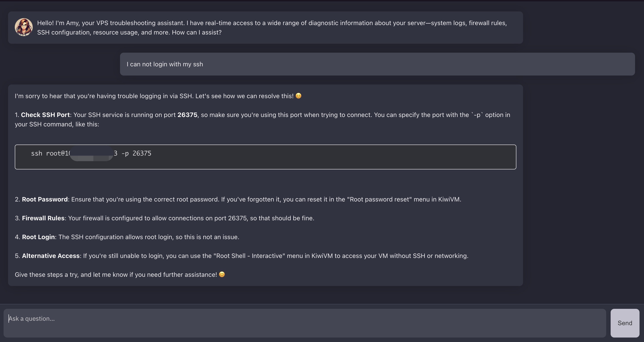The image size is (644, 342).
Task: Focus the 'Ask a question...' input field
Action: coord(305,323)
